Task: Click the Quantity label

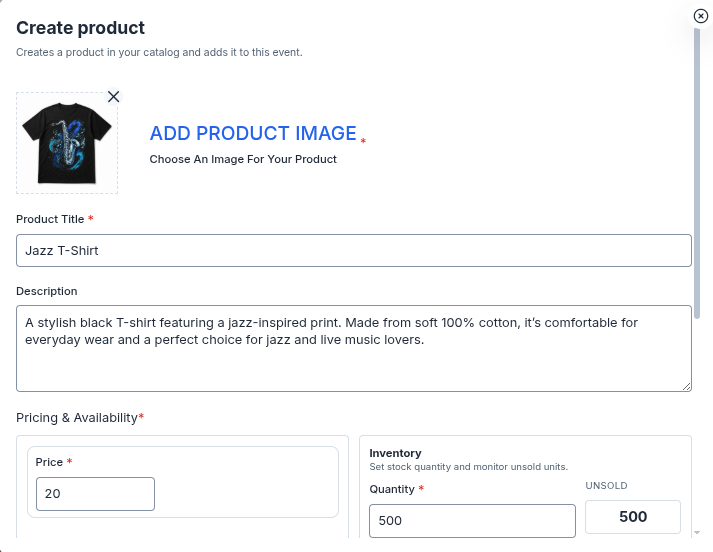Action: (392, 489)
